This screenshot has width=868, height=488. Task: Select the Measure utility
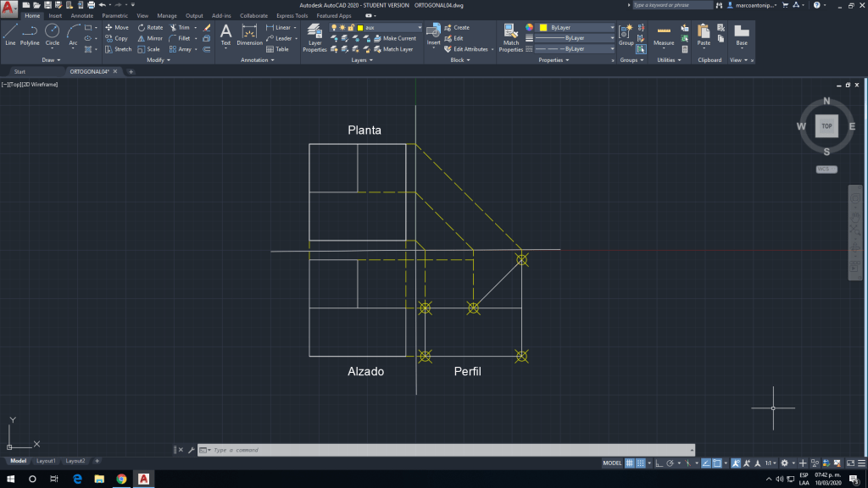coord(664,34)
